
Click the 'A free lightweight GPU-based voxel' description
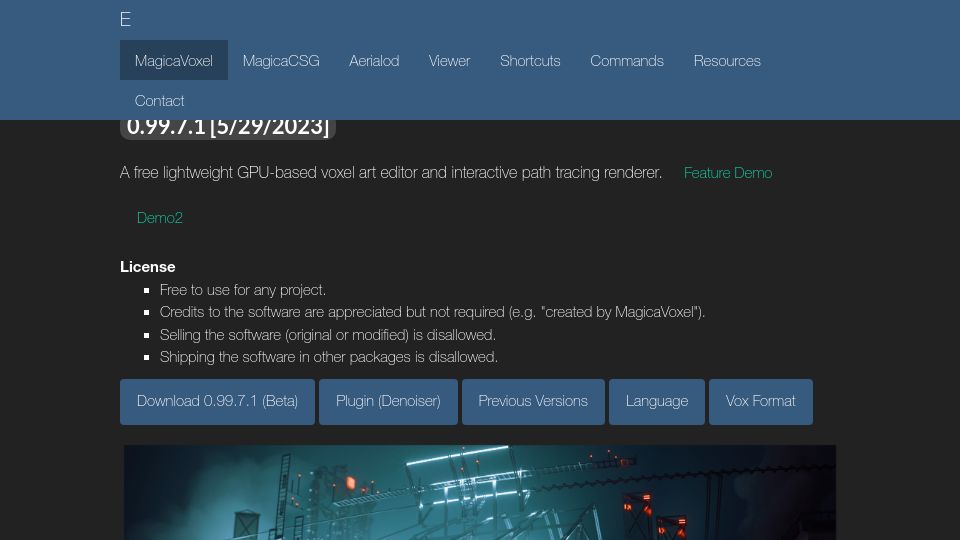click(x=391, y=173)
